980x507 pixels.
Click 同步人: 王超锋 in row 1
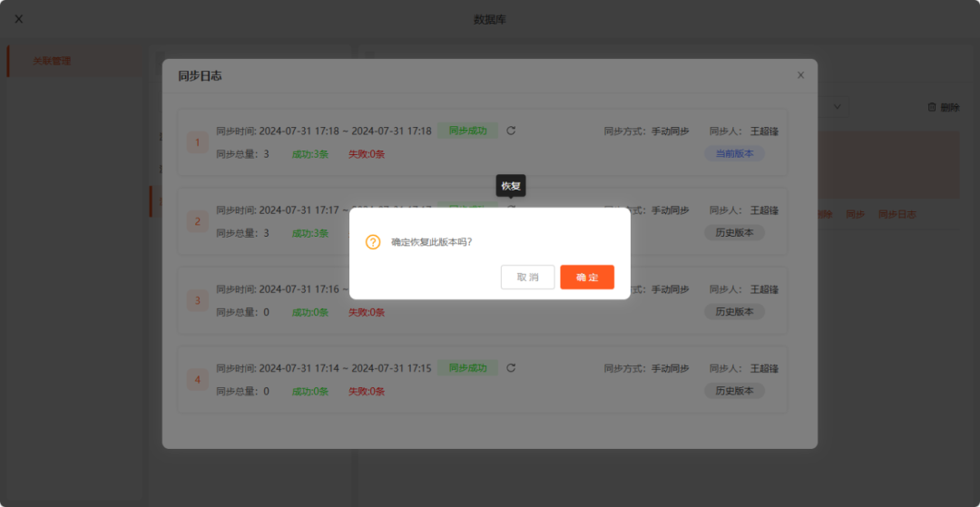(x=744, y=132)
